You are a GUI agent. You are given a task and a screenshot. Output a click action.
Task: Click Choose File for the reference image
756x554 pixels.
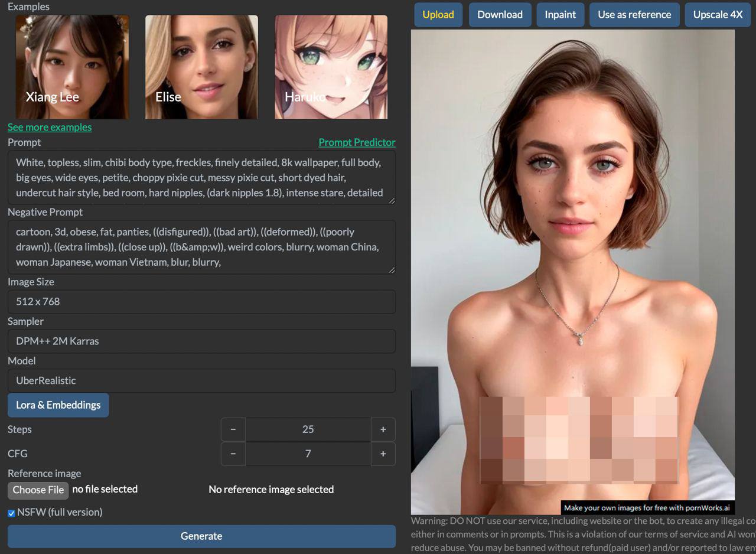[x=38, y=490]
